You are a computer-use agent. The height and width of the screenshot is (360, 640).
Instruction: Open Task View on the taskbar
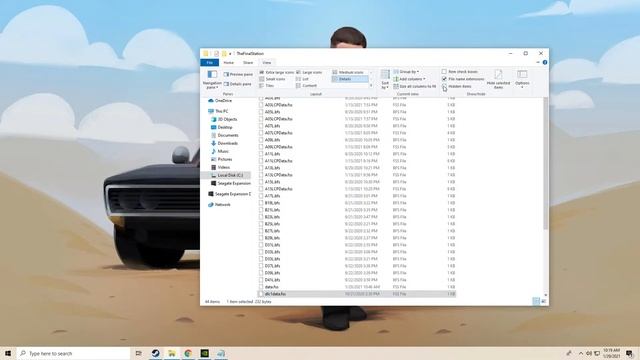138,353
